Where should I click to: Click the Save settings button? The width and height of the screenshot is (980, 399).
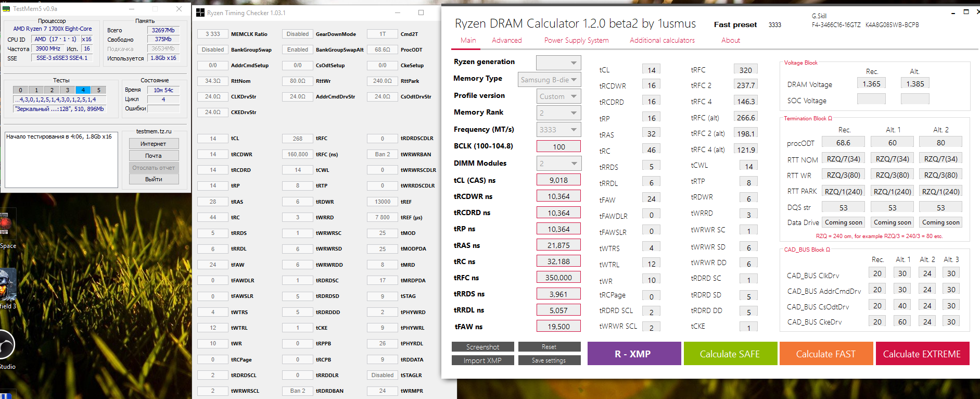tap(549, 360)
